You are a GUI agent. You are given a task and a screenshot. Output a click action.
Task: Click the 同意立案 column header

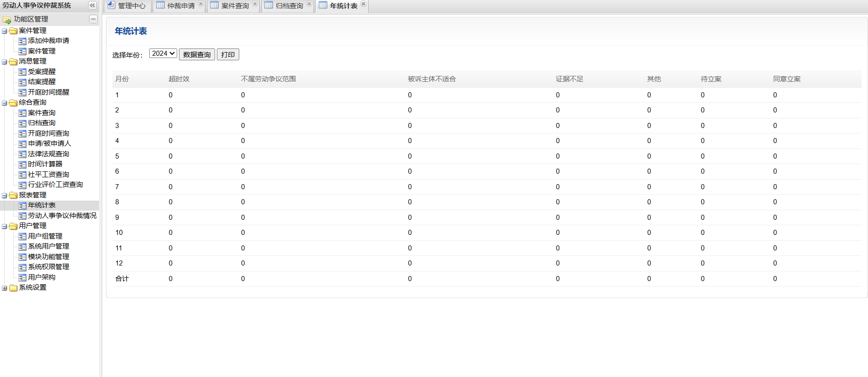(x=786, y=79)
